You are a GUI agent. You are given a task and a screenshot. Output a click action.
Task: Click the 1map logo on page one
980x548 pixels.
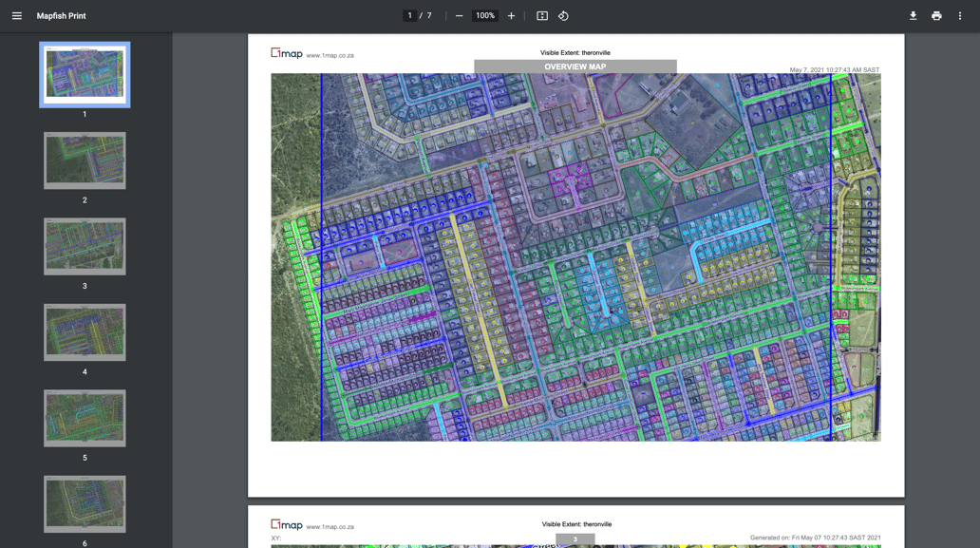(x=286, y=53)
